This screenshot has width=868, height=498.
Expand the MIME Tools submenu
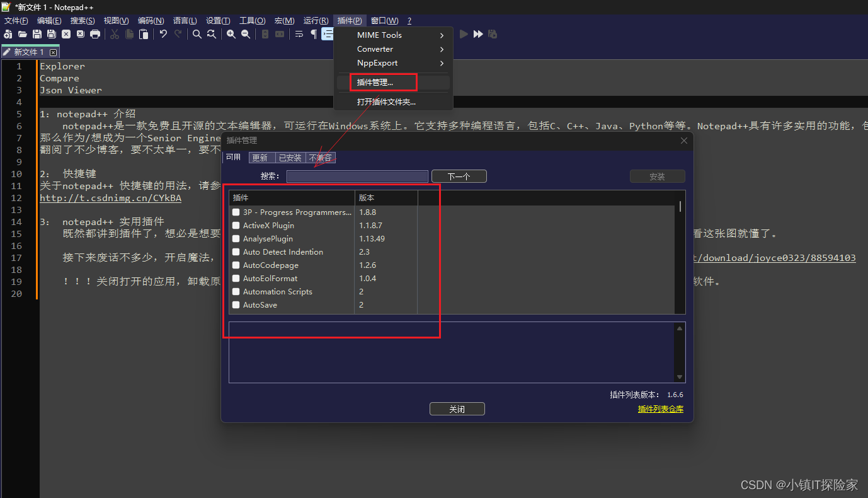click(x=393, y=35)
